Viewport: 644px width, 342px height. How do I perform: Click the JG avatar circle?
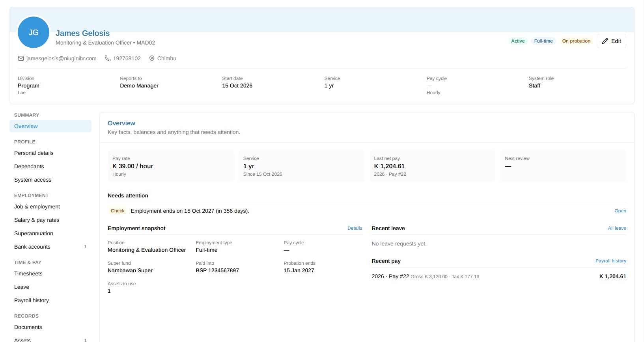coord(34,32)
